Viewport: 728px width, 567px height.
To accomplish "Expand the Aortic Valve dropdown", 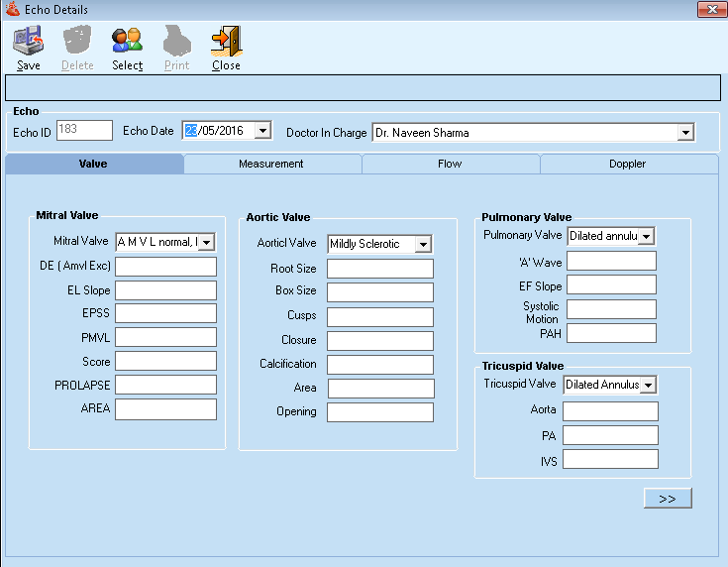I will tap(423, 244).
